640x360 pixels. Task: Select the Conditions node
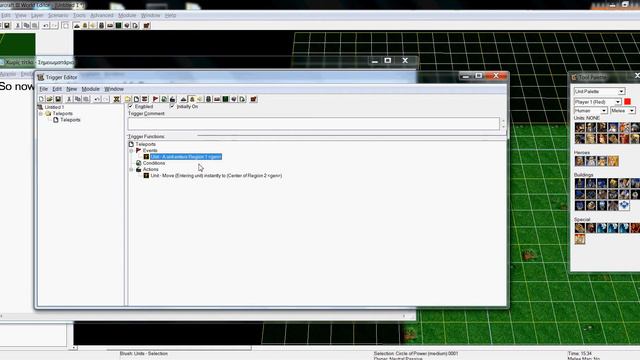click(x=154, y=163)
